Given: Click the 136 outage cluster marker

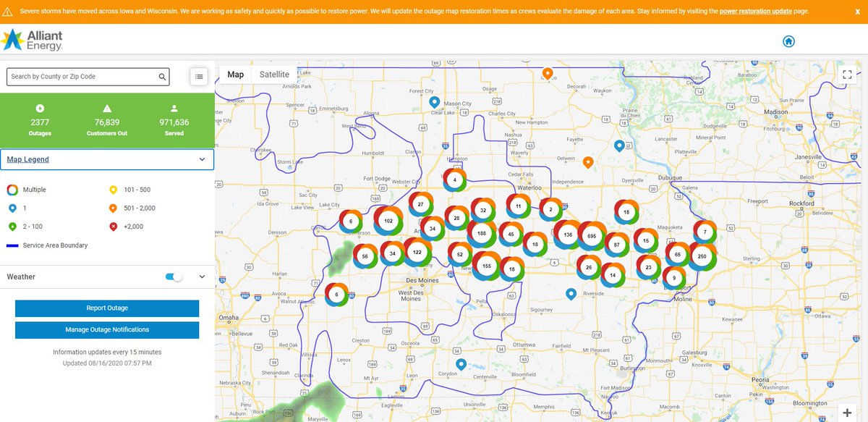Looking at the screenshot, I should point(568,235).
